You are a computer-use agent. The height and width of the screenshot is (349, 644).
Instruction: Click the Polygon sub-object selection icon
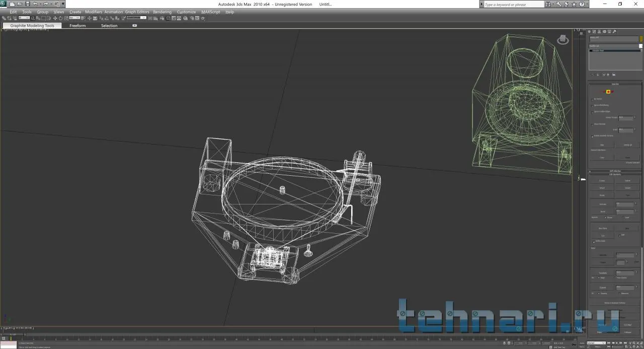point(608,92)
